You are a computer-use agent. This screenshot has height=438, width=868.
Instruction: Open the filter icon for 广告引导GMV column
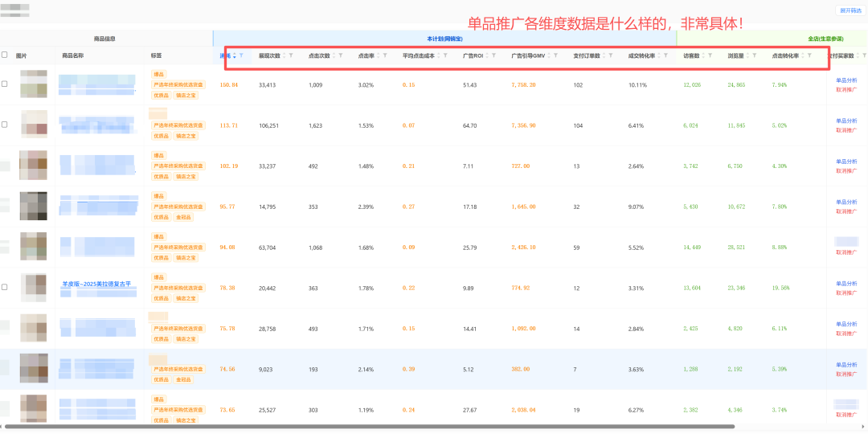[x=555, y=55]
